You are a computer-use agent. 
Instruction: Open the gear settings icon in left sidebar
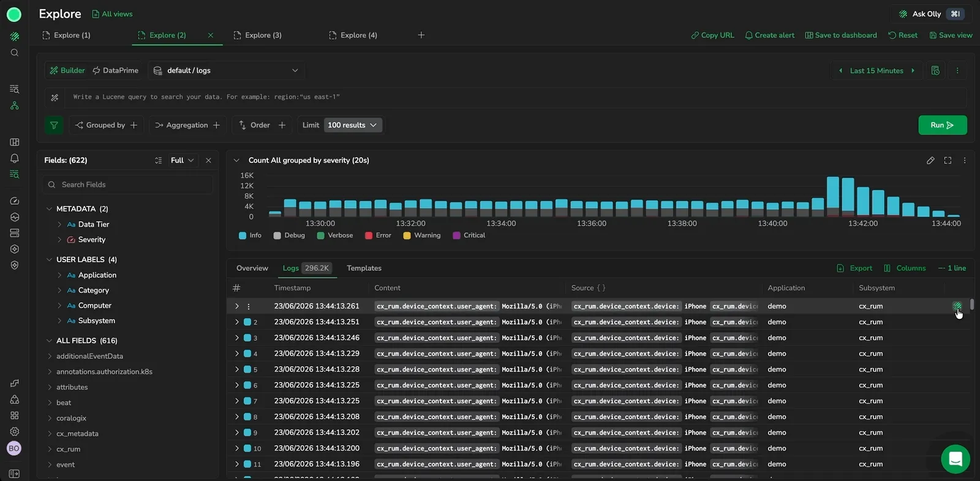coord(15,431)
